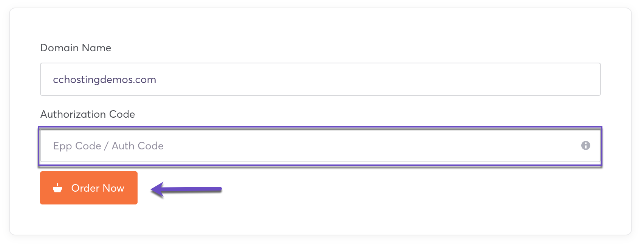
Task: Click the empty right side of Domain Name field
Action: (454, 79)
